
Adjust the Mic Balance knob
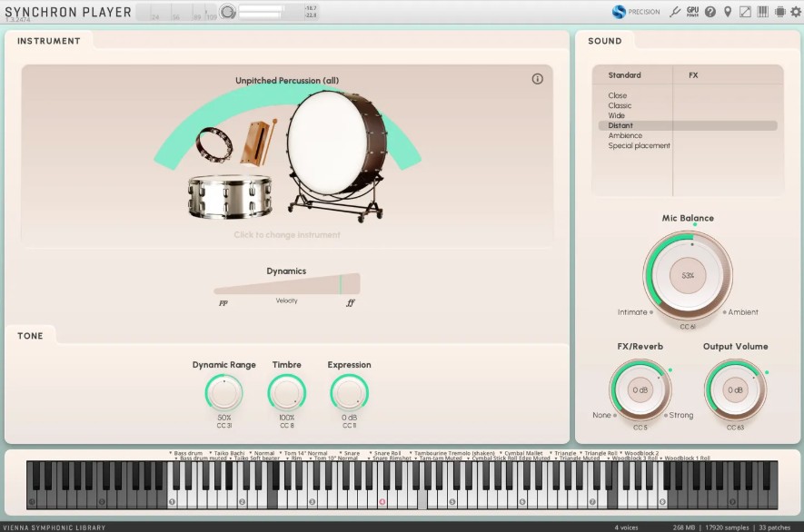pos(688,275)
